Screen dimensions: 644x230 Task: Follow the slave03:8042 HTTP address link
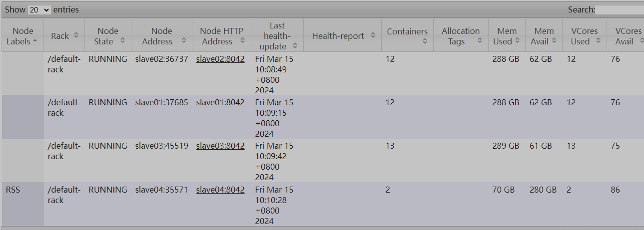(220, 146)
